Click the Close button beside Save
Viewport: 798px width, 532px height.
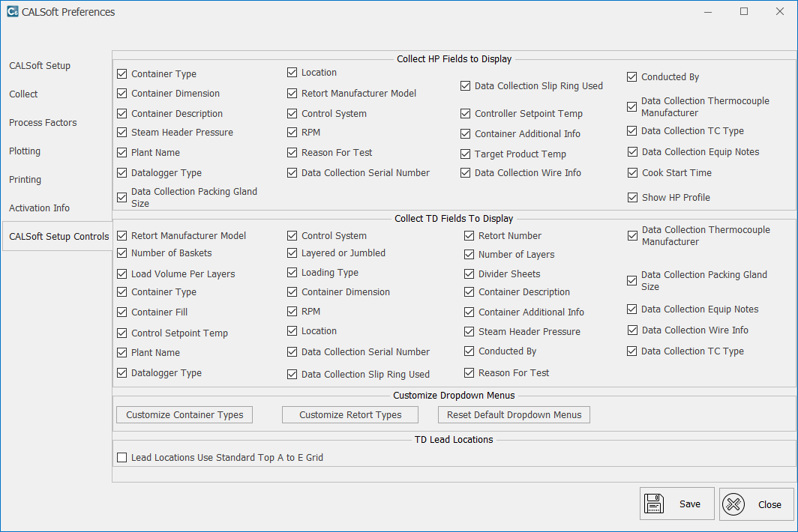point(757,504)
